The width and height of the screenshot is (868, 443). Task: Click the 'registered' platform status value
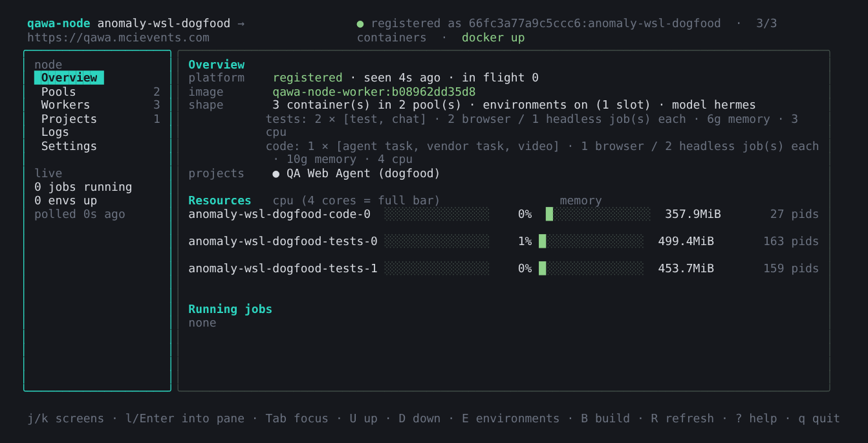307,78
